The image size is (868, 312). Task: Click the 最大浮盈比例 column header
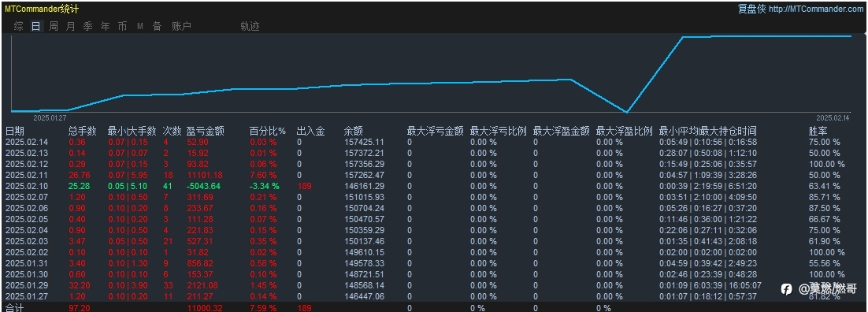pyautogui.click(x=625, y=132)
